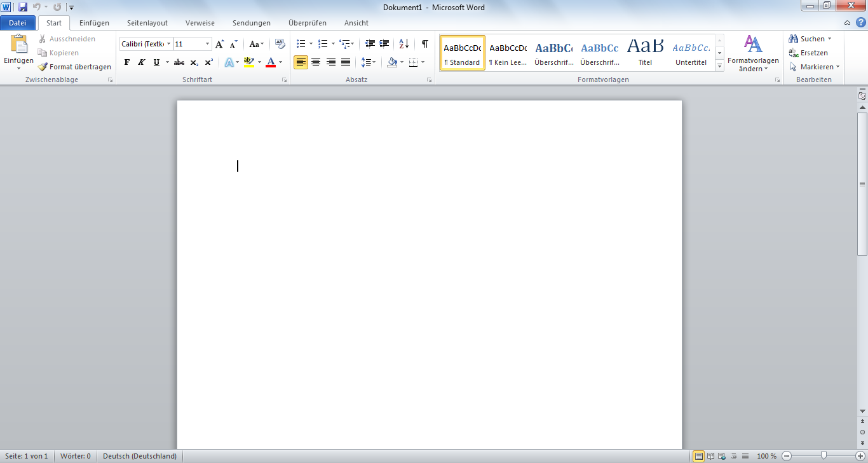Click Deutsch (Deutschland) language in status bar

[140, 456]
